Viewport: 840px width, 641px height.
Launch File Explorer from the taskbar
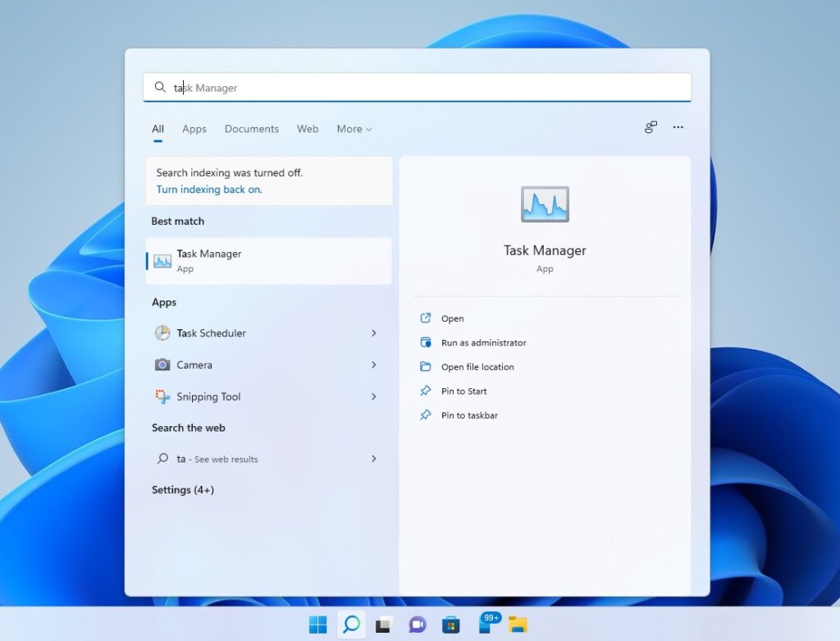(517, 624)
